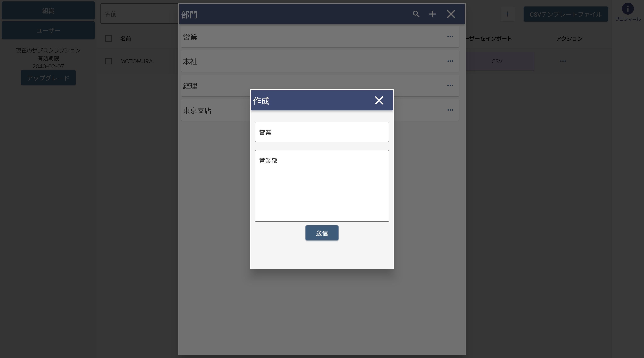This screenshot has height=358, width=644.
Task: Close the 作成 dialog
Action: [379, 100]
